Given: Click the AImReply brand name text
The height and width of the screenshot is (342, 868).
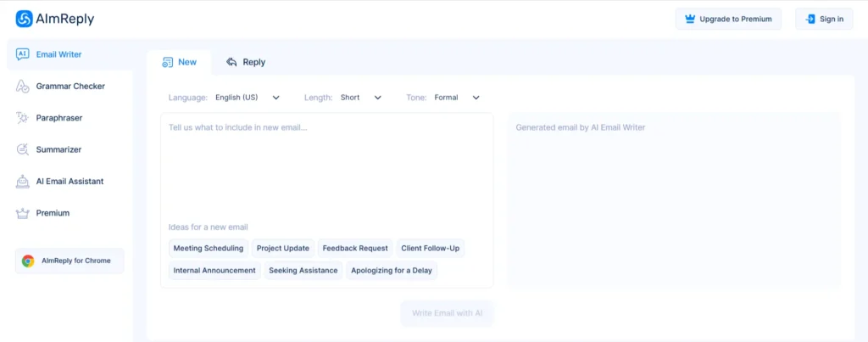Looking at the screenshot, I should click(x=64, y=19).
